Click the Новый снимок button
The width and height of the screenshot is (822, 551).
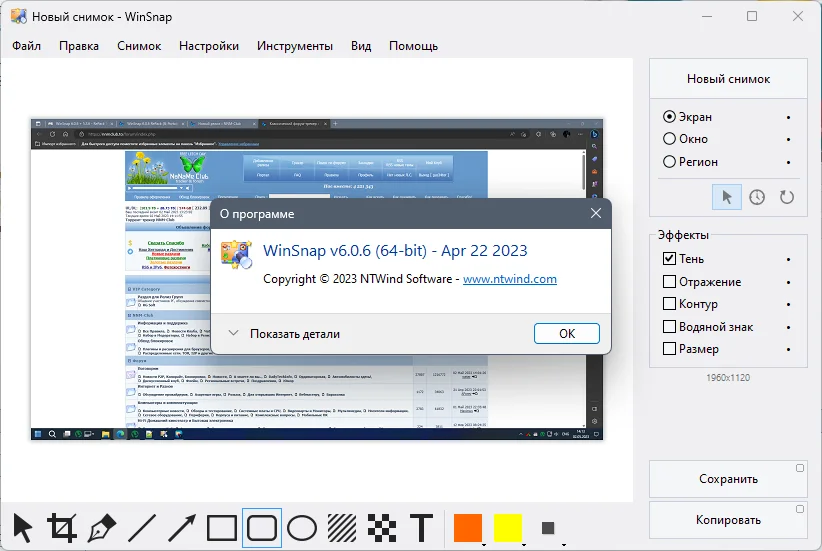click(728, 79)
